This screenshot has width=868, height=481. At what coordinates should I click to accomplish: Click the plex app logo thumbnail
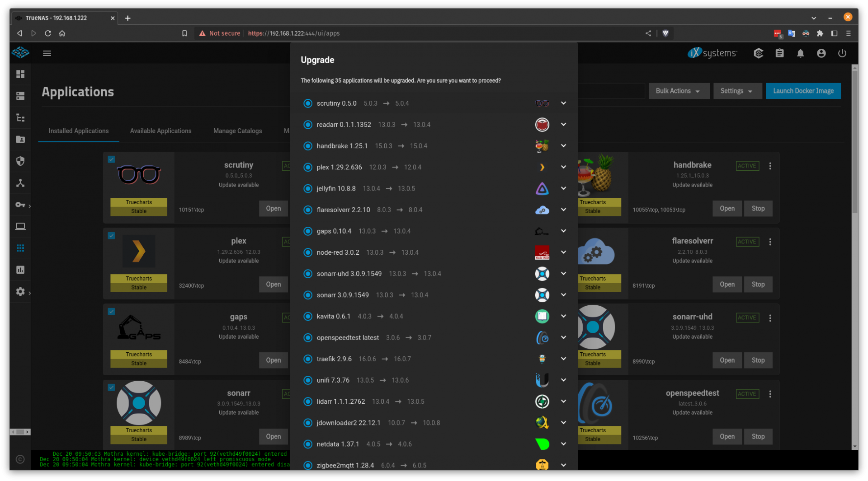[139, 251]
